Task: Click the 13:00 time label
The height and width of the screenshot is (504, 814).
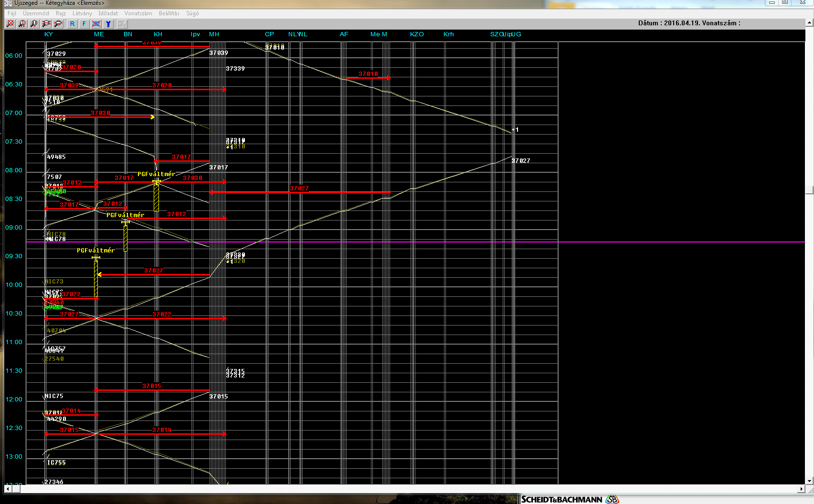Action: (x=14, y=457)
